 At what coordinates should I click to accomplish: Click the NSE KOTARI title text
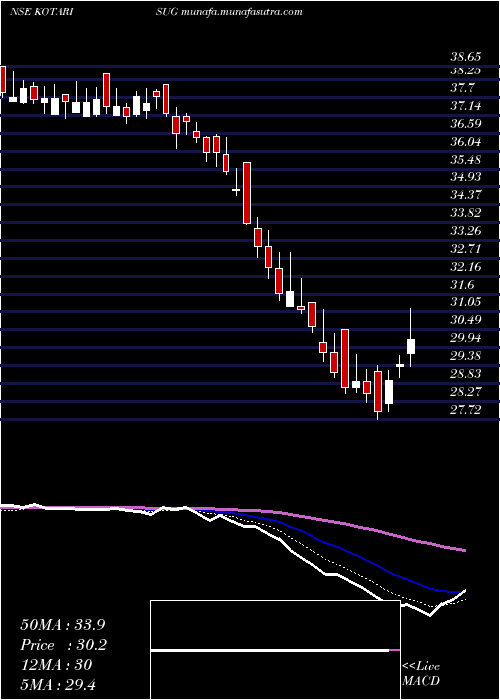[42, 12]
